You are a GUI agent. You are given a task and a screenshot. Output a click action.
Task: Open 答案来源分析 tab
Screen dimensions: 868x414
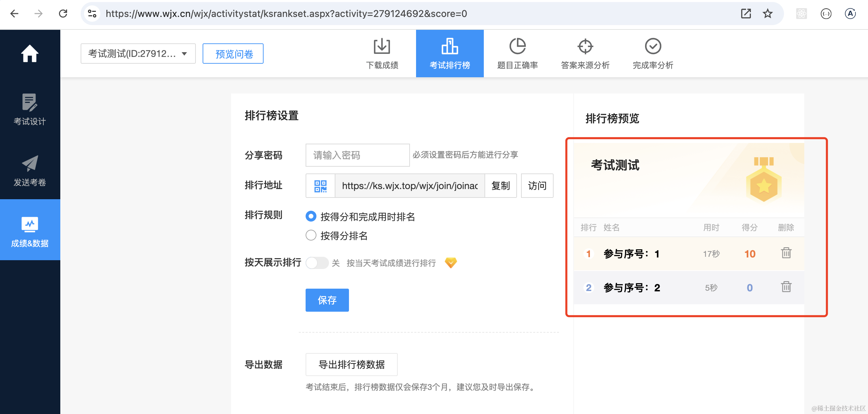(585, 54)
